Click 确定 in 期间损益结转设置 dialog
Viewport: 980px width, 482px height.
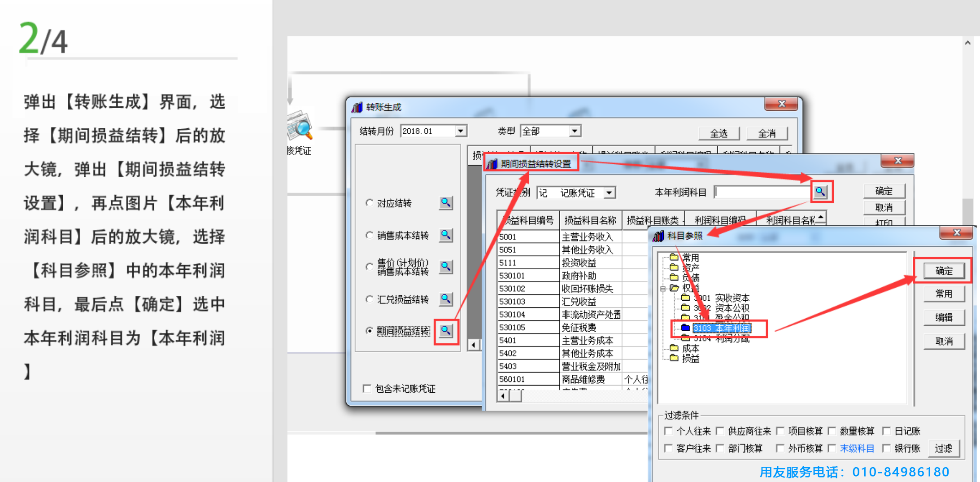884,191
